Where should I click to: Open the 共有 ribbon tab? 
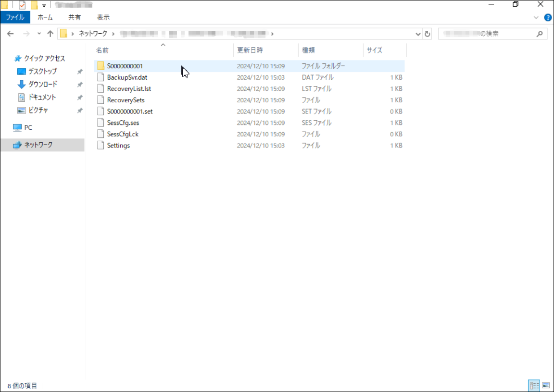(x=75, y=17)
